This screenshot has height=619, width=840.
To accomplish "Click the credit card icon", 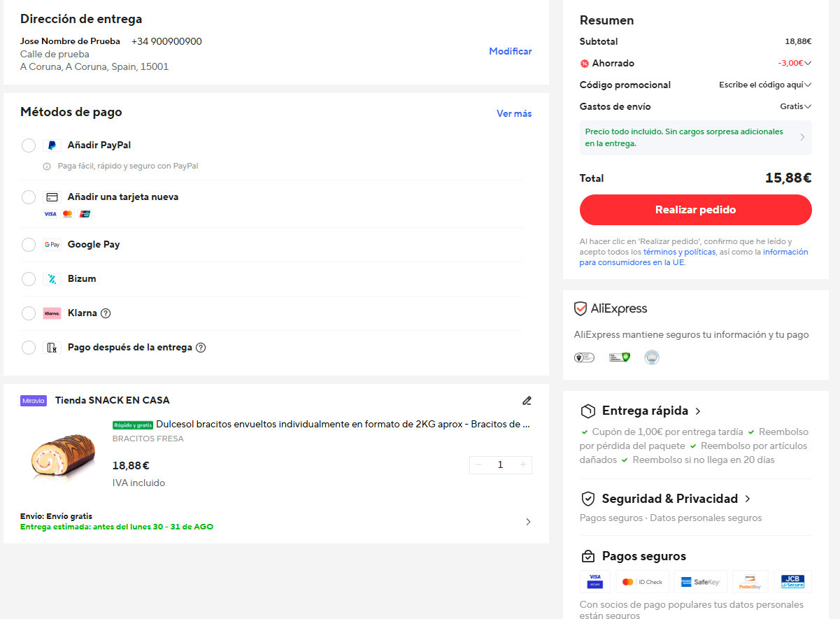I will (52, 197).
